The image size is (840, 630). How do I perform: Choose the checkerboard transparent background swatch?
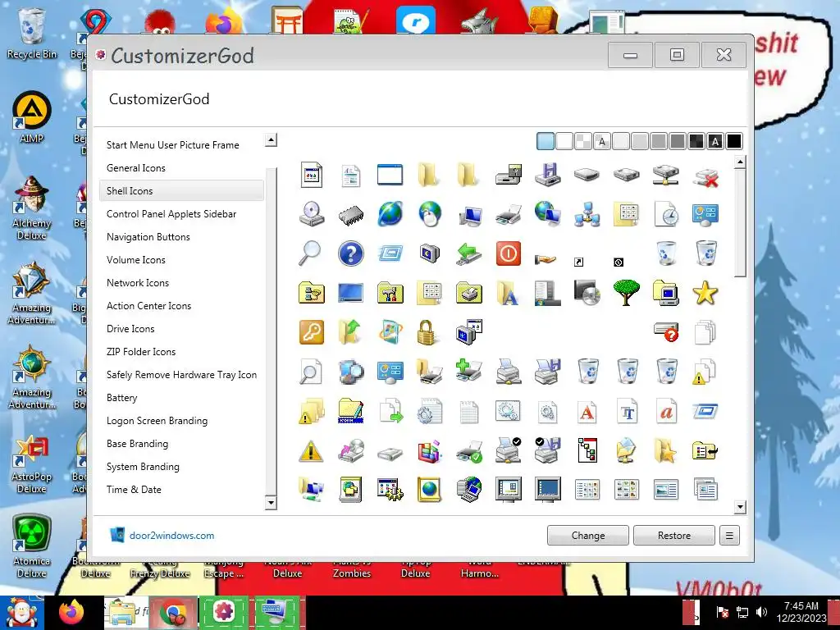tap(583, 141)
